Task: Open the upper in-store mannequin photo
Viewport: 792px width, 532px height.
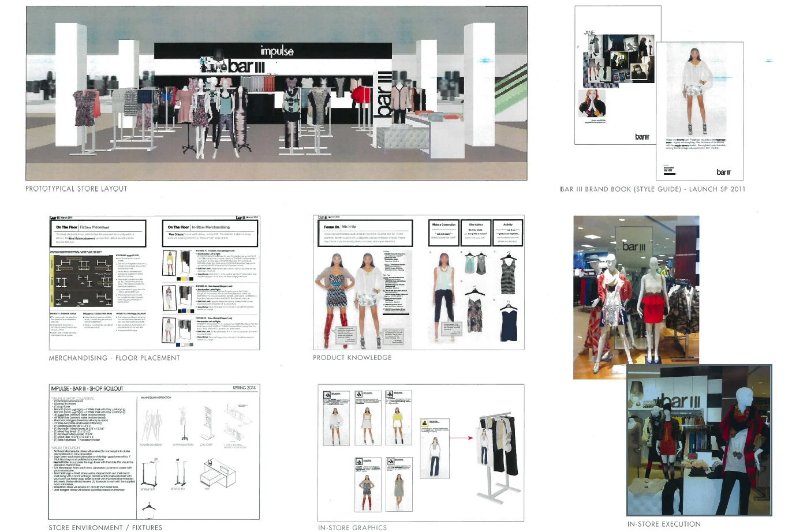Action: click(x=636, y=290)
